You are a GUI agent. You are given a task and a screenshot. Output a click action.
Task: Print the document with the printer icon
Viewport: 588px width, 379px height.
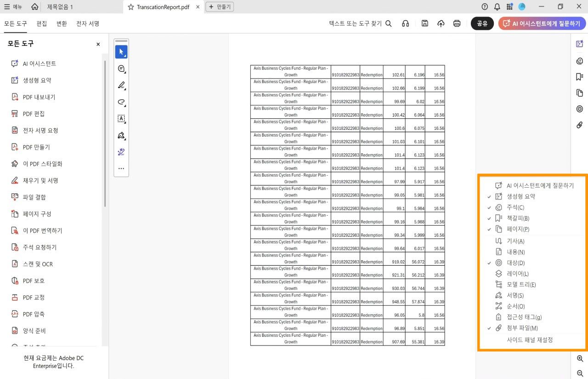[x=457, y=23]
